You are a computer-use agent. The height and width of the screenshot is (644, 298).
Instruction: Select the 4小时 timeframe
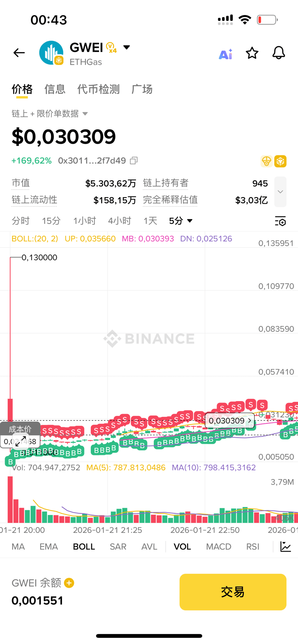119,221
